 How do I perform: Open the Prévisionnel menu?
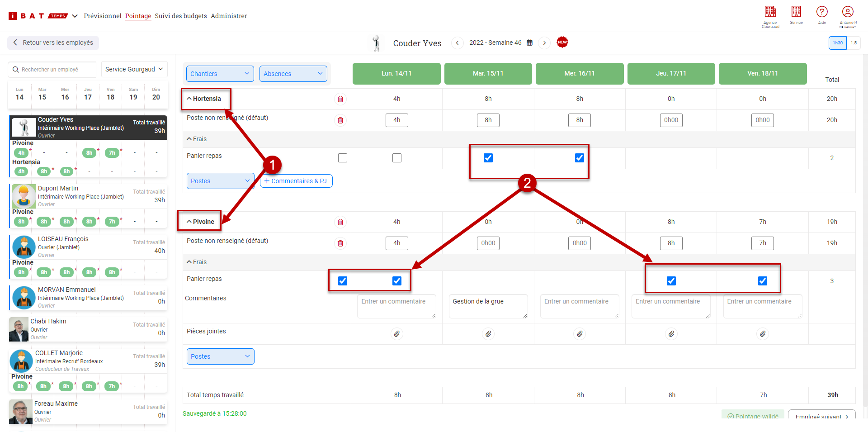click(103, 16)
